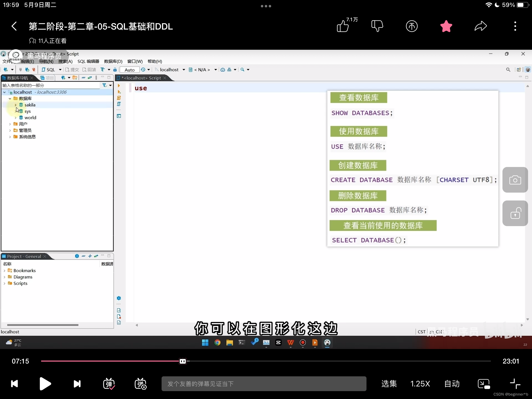Click the table name filter field
The image size is (532, 399).
pos(51,85)
